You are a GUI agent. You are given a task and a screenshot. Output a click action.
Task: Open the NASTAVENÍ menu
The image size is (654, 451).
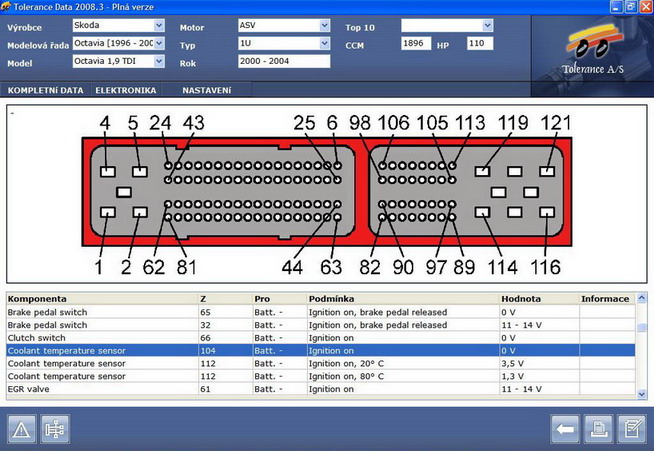click(x=206, y=90)
